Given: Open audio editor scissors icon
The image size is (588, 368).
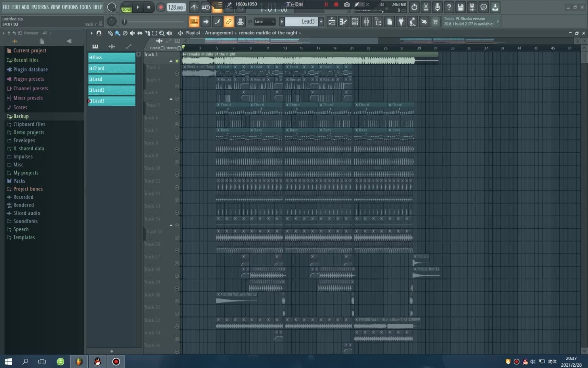Looking at the screenshot, I should (x=426, y=7).
